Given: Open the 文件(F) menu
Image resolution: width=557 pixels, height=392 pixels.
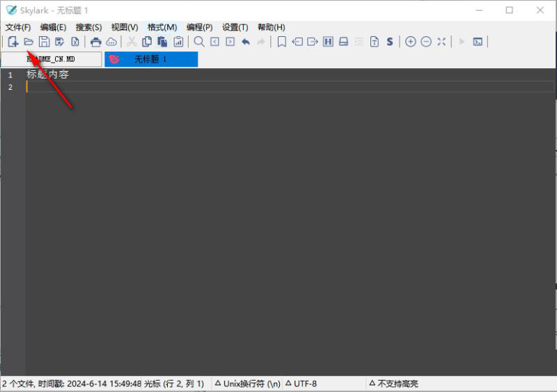Looking at the screenshot, I should click(x=18, y=27).
